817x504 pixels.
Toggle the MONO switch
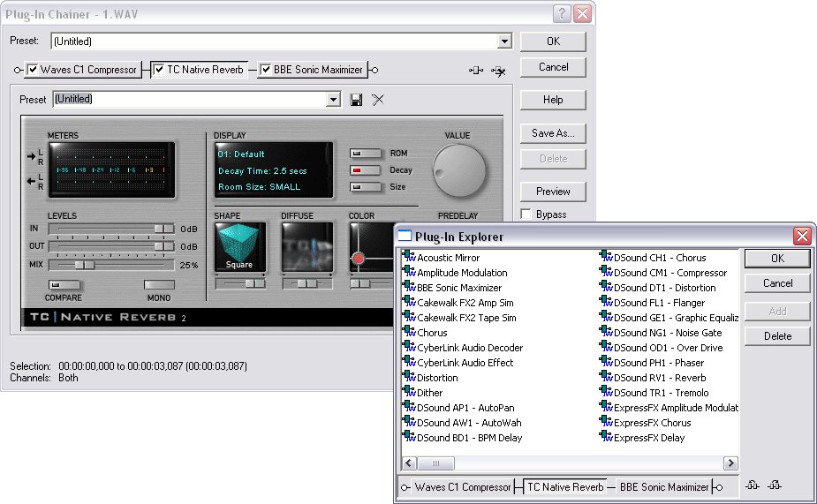tap(159, 285)
